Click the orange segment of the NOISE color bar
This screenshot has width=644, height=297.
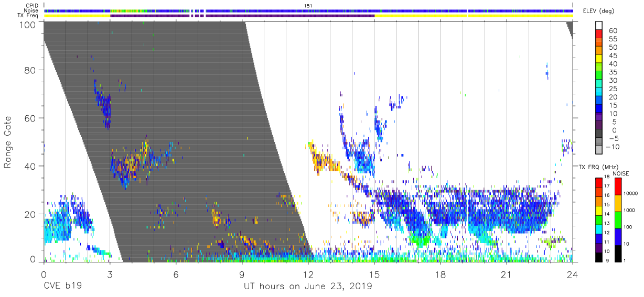[x=617, y=203]
